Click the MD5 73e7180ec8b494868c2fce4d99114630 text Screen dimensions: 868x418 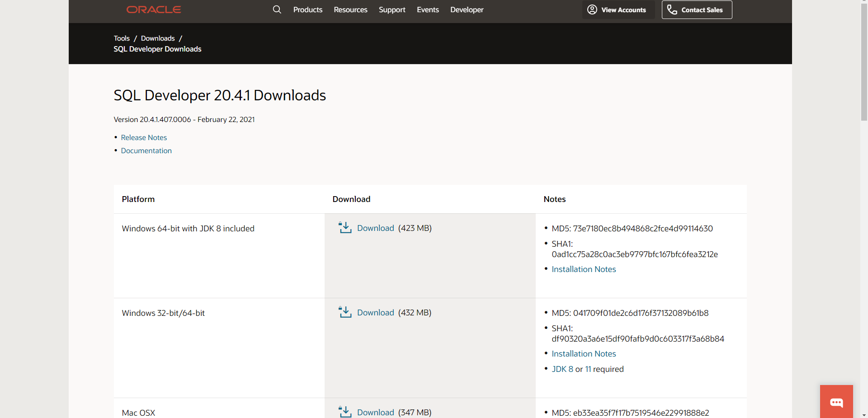tap(632, 229)
